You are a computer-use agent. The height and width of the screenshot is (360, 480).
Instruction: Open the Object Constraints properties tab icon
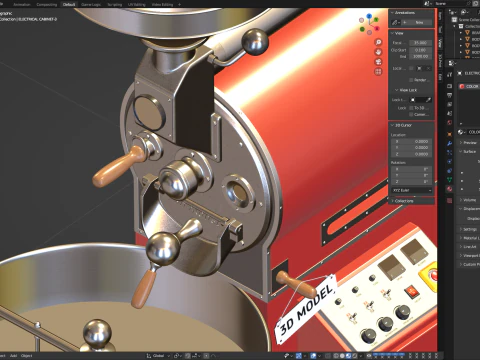coord(449,171)
